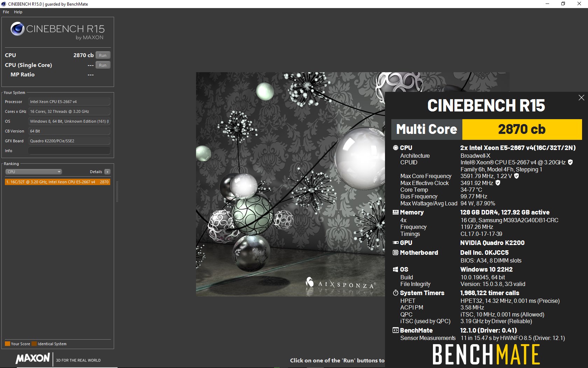Click the verified shield beside Max Core Frequency
This screenshot has height=368, width=588.
pos(516,176)
